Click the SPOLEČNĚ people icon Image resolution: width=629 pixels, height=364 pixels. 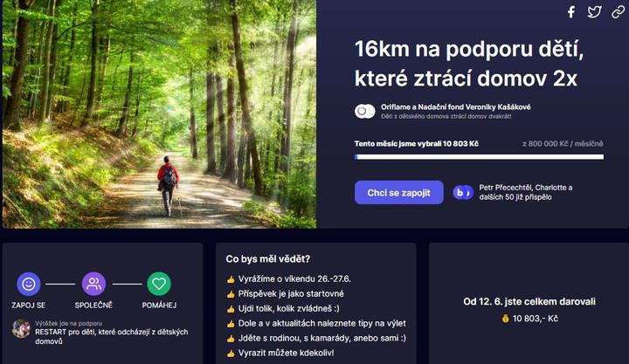(93, 284)
